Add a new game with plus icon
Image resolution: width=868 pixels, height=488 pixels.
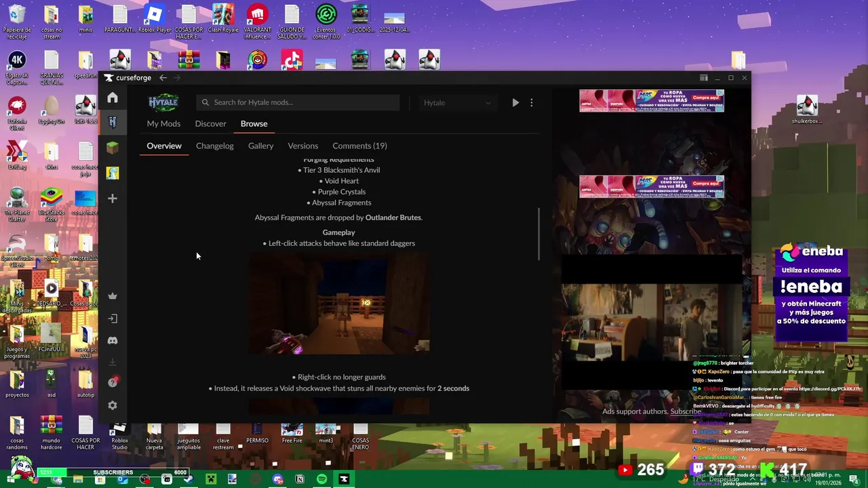(x=113, y=199)
